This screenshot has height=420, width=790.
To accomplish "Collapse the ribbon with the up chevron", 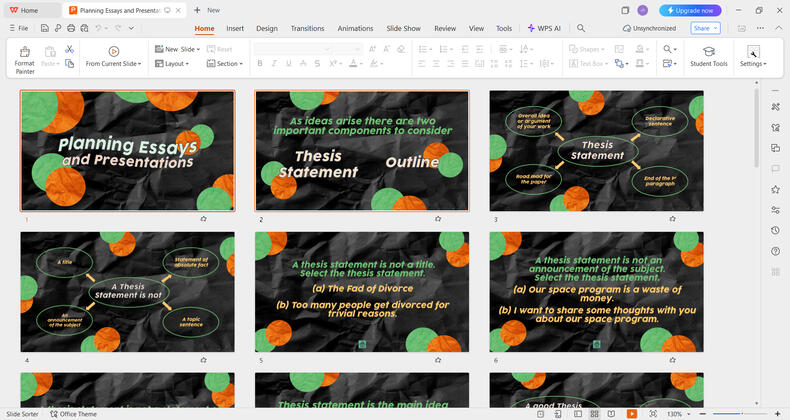I will tap(778, 28).
